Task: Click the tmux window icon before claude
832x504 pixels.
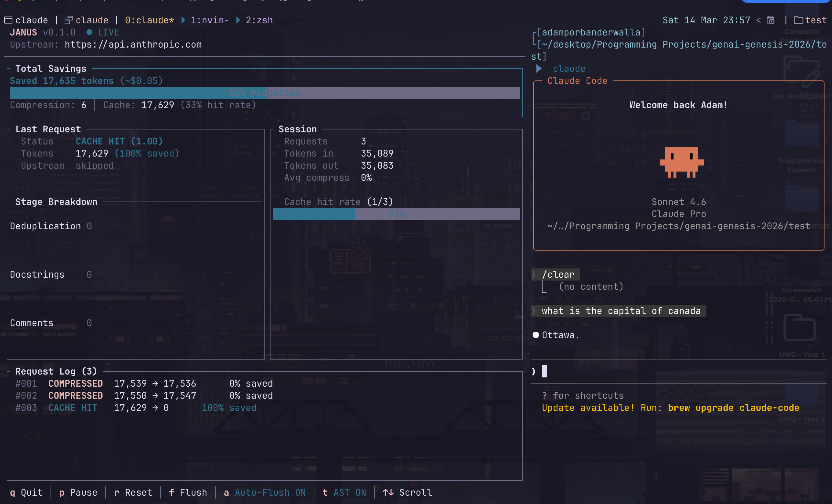Action: click(x=68, y=20)
